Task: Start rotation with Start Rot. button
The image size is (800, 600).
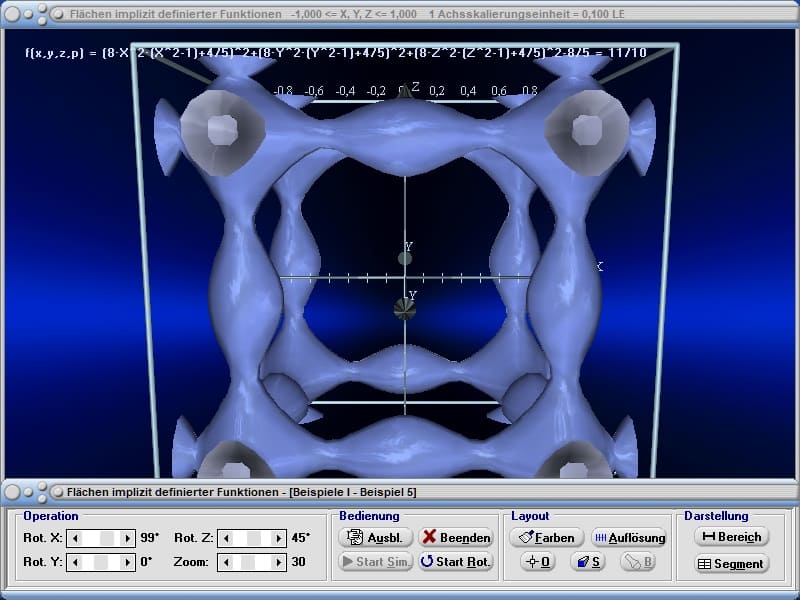Action: coord(455,562)
